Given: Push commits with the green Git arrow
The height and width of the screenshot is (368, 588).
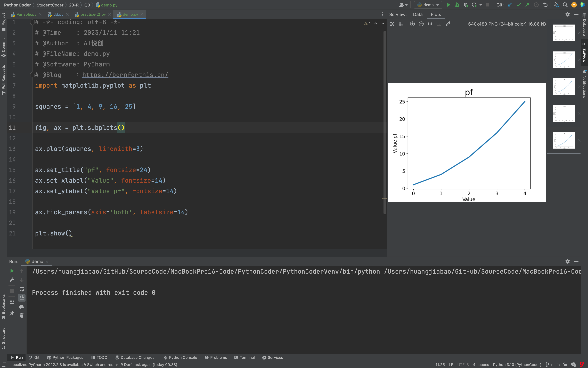Looking at the screenshot, I should 527,5.
